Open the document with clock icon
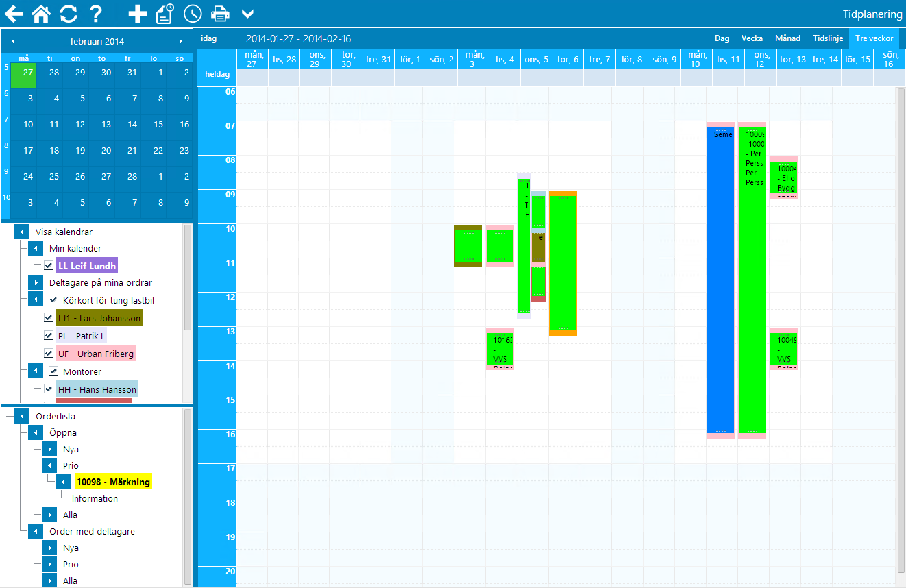The width and height of the screenshot is (906, 588). click(x=165, y=13)
